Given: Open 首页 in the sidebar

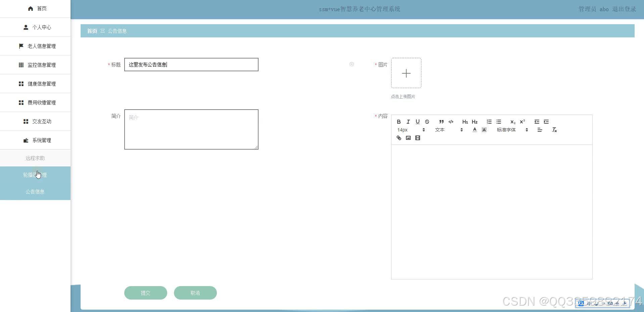Looking at the screenshot, I should [x=35, y=9].
